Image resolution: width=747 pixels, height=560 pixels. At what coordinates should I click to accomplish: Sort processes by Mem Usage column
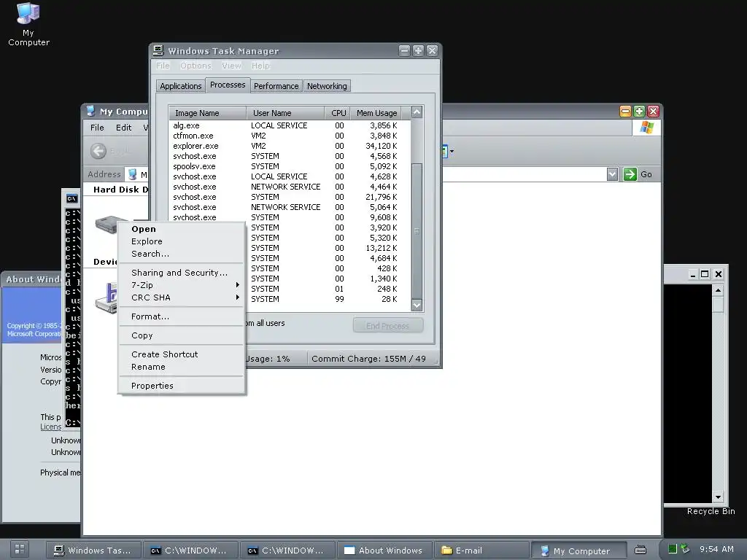[376, 113]
